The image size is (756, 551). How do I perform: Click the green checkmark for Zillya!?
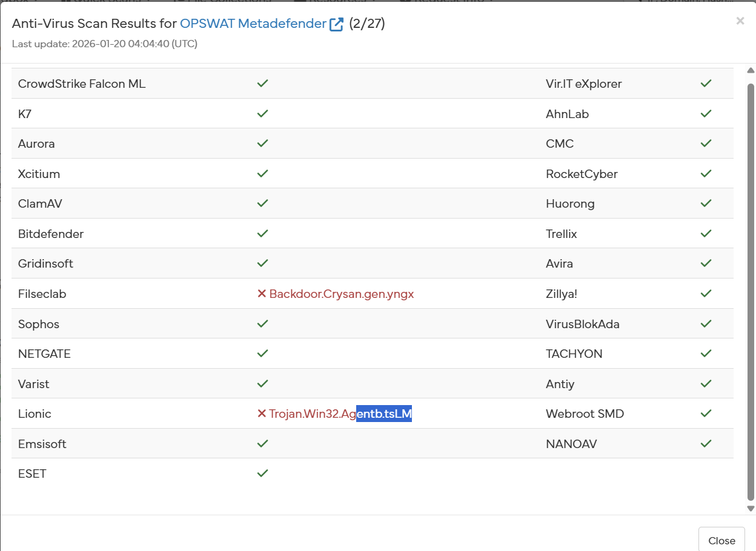706,294
